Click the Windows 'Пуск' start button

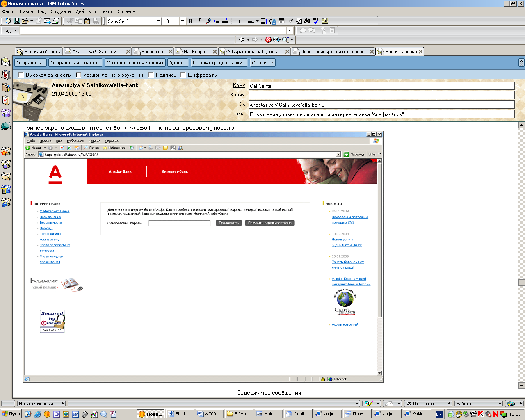click(x=11, y=414)
